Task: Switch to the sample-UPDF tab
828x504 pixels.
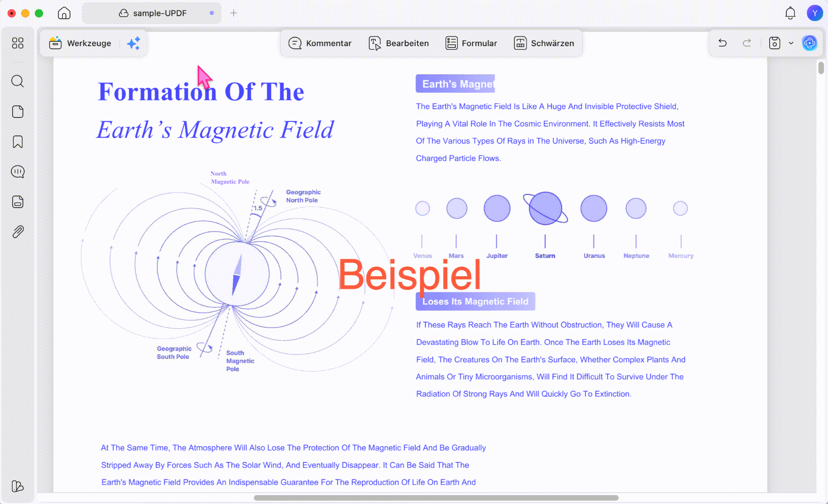Action: click(152, 13)
